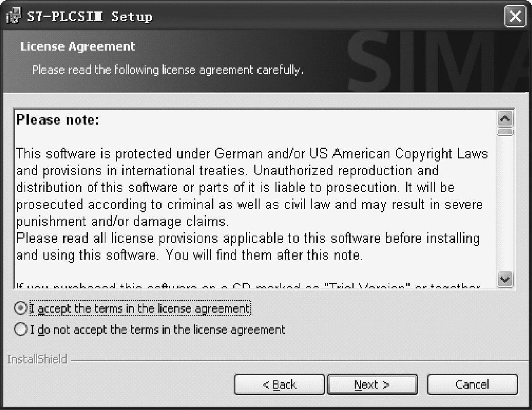
Task: Click the "I accept the terms" label text
Action: [x=140, y=308]
